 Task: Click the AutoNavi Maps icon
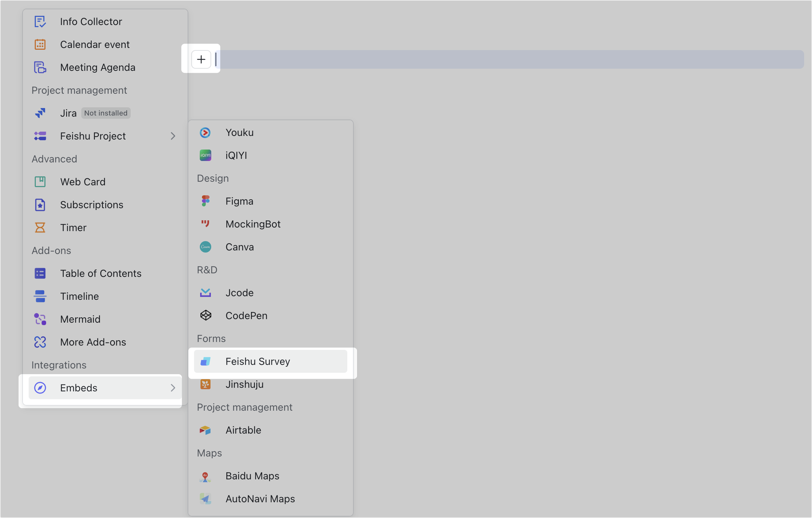206,499
